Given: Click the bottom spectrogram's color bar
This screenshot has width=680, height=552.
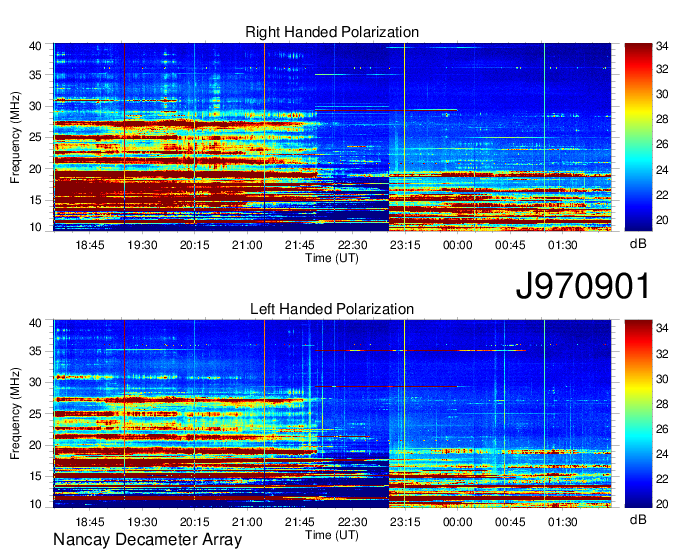Looking at the screenshot, I should coord(638,414).
